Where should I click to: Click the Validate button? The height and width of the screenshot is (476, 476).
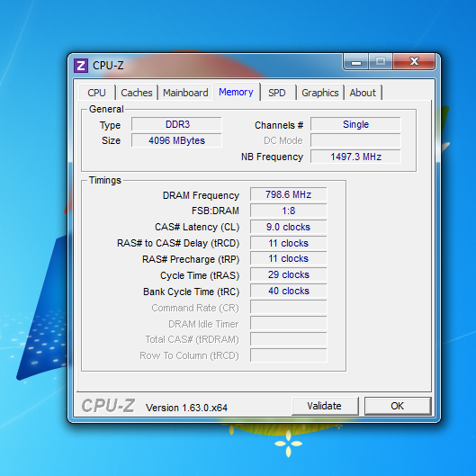pos(325,406)
